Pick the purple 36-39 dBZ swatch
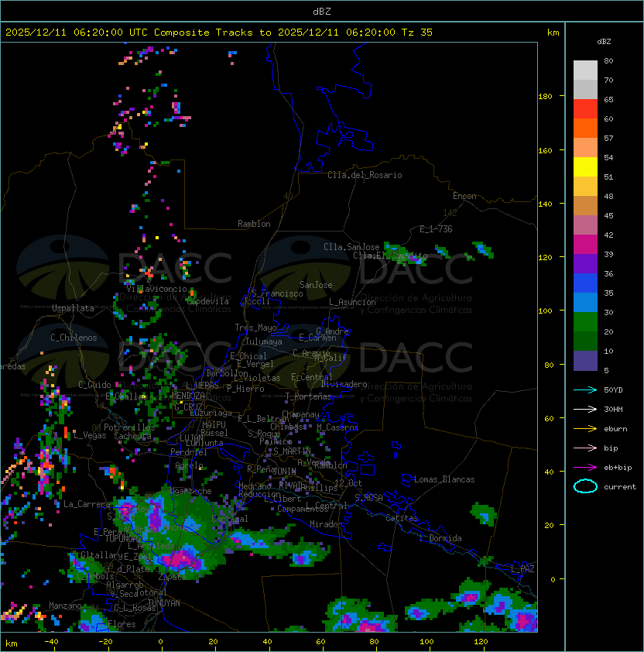This screenshot has width=644, height=652. pyautogui.click(x=585, y=264)
